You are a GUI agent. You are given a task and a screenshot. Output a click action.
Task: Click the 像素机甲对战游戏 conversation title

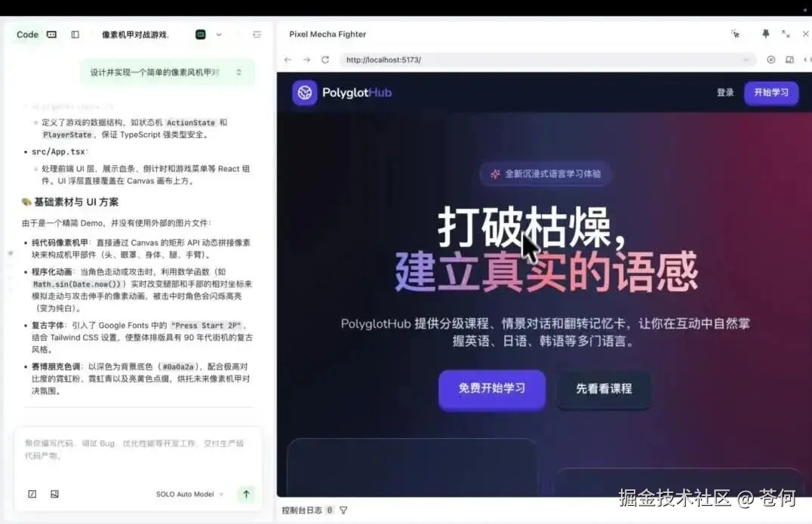pyautogui.click(x=134, y=35)
